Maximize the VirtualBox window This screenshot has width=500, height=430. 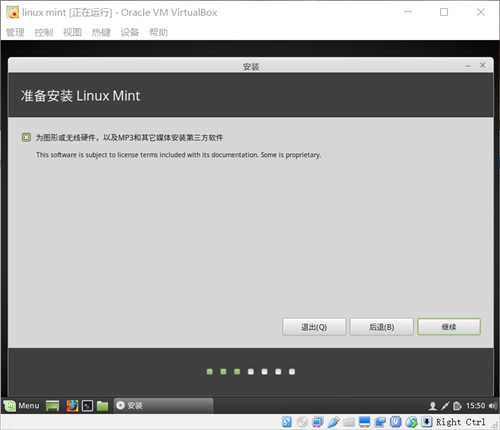[444, 12]
